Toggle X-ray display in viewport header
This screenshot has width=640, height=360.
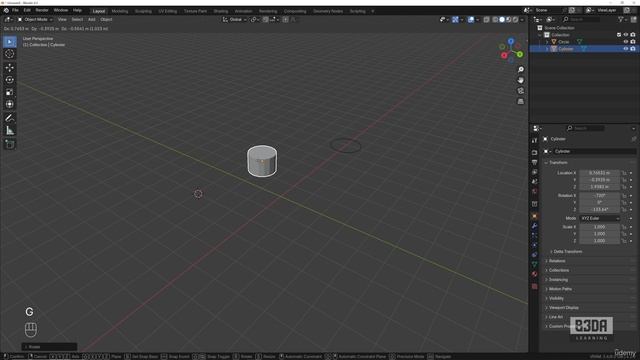click(487, 20)
